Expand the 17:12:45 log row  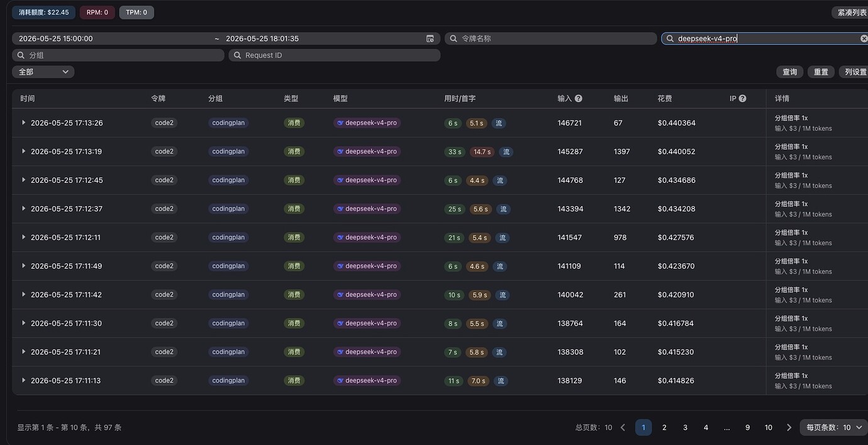[24, 180]
